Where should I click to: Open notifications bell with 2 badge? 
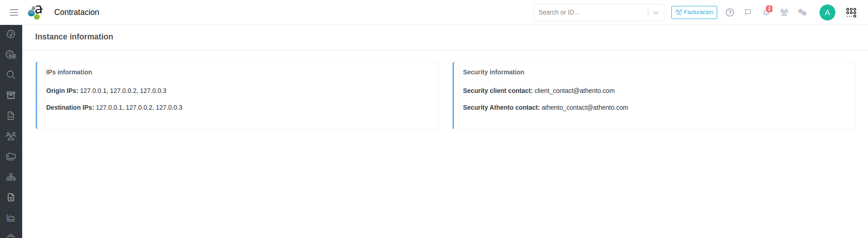coord(766,12)
